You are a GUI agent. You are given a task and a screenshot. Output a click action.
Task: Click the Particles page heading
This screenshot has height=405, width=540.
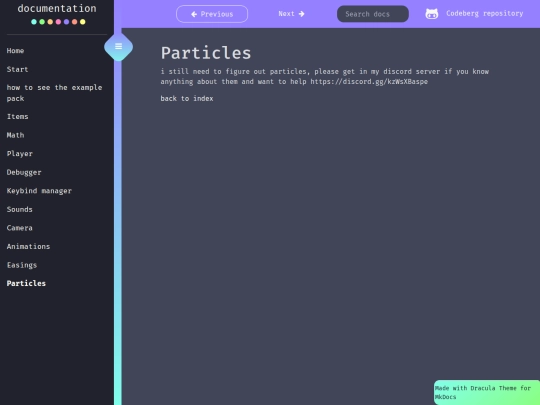(206, 53)
